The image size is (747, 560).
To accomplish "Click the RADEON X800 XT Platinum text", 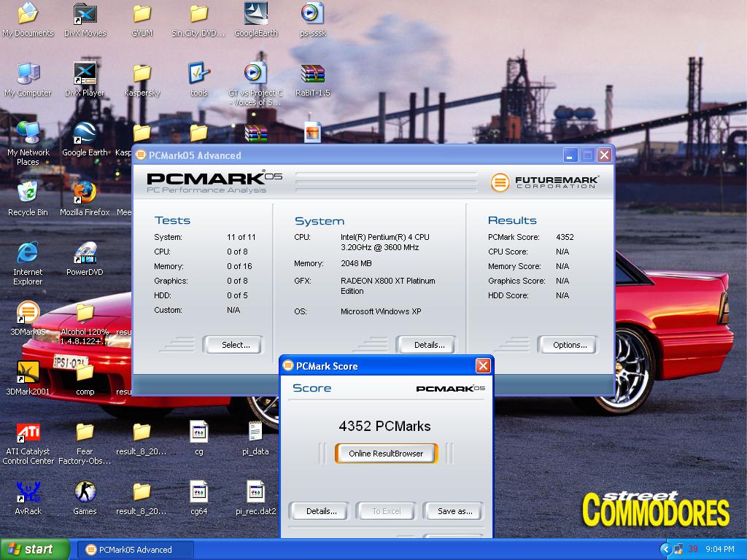I will click(388, 286).
